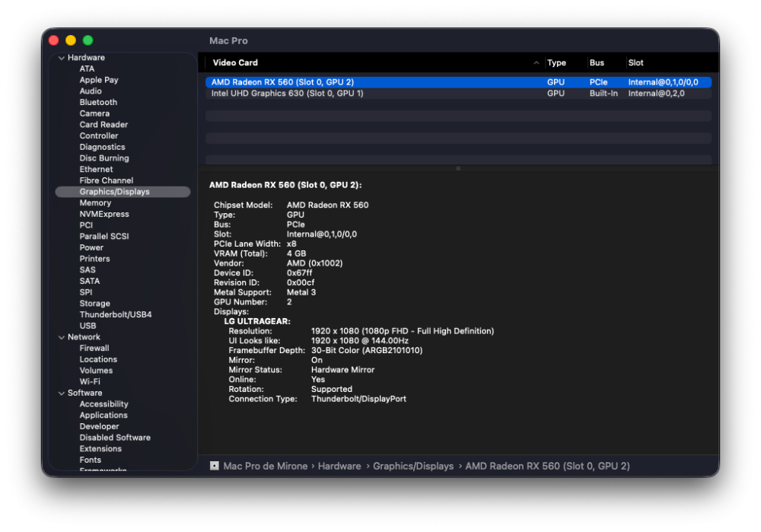Sort by Bus column header
The height and width of the screenshot is (532, 761).
597,62
